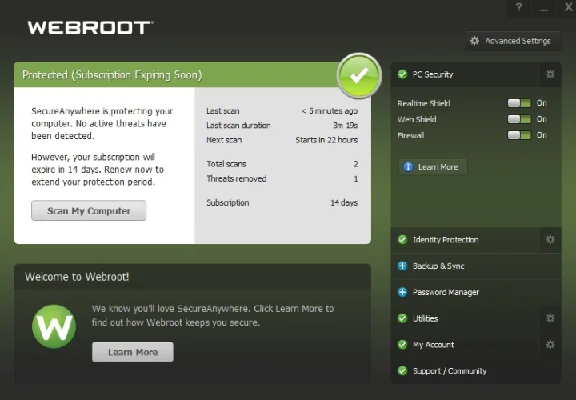Open My Account gear settings
Viewport: 576px width, 400px height.
tap(550, 345)
